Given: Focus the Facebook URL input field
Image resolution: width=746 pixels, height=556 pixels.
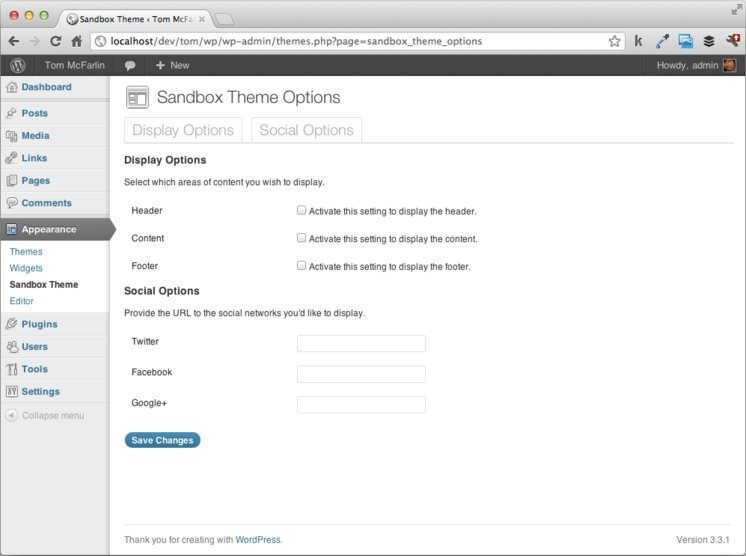Looking at the screenshot, I should click(x=361, y=374).
